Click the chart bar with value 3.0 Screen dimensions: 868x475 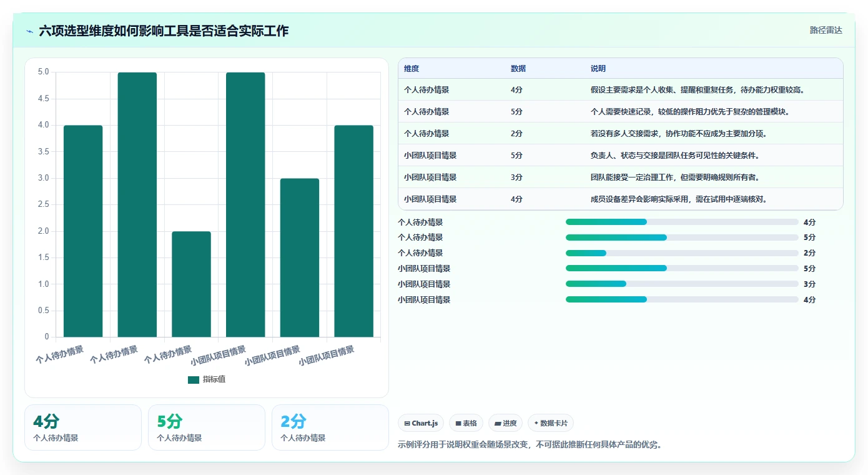[x=300, y=257]
